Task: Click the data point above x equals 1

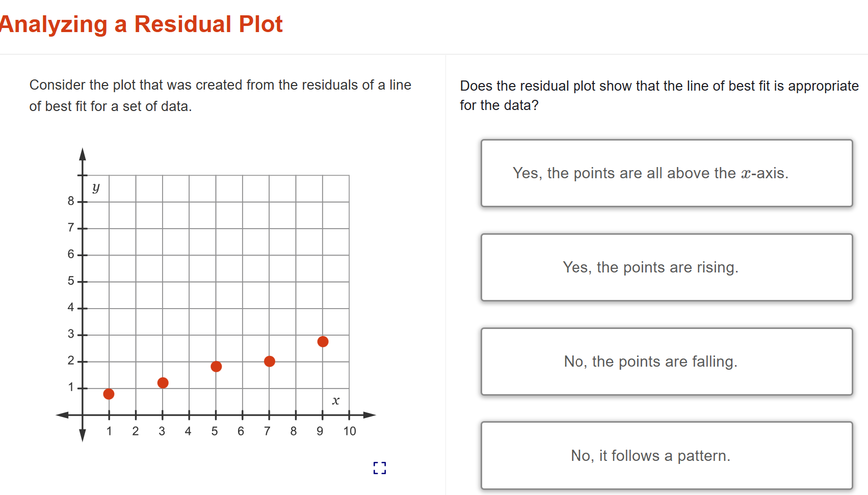Action: tap(109, 394)
